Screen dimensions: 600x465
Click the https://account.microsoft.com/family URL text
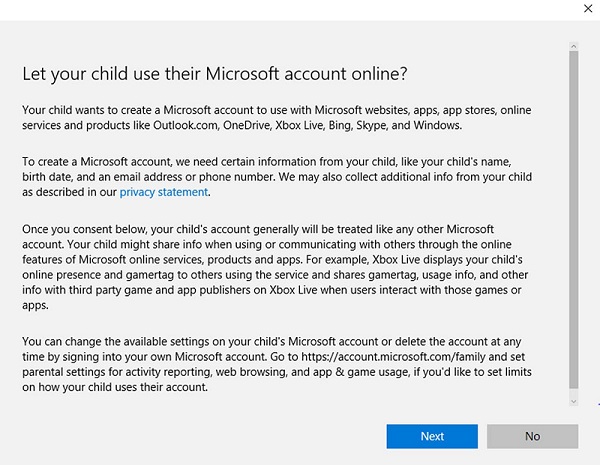point(393,357)
